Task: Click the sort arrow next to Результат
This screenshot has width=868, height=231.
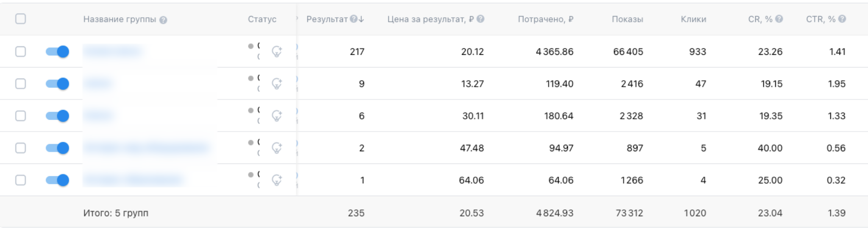Action: click(361, 19)
